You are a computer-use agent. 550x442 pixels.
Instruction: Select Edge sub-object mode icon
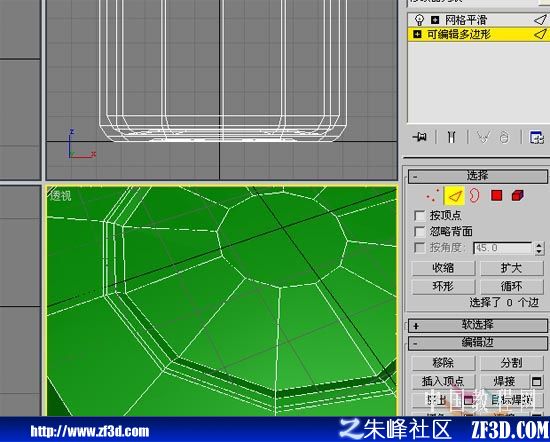454,196
